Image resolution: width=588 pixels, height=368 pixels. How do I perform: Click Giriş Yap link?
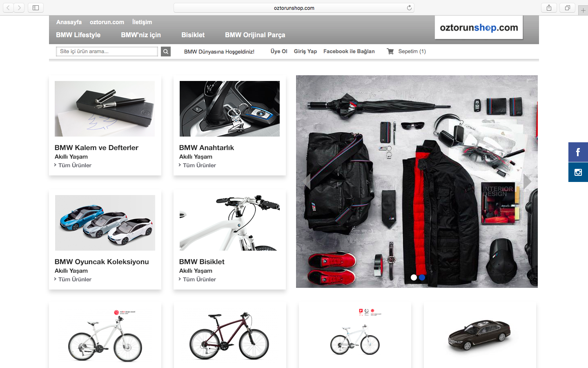point(305,52)
